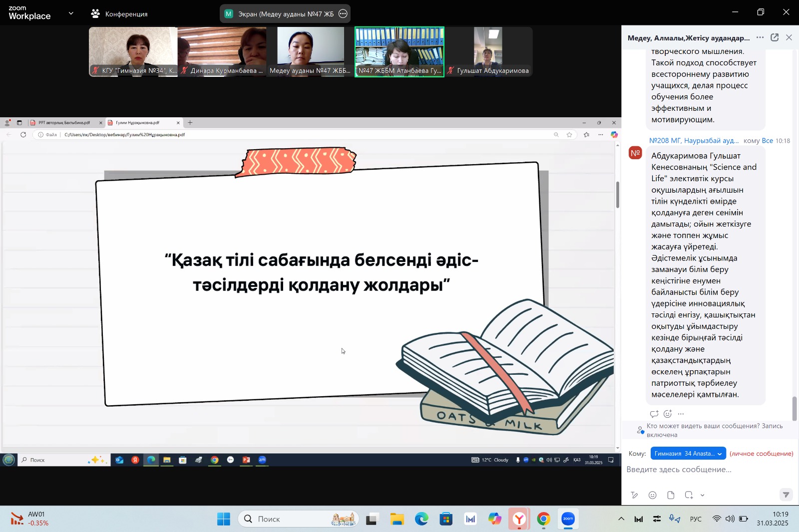Select the Конференция tab
799x532 pixels.
coord(120,14)
